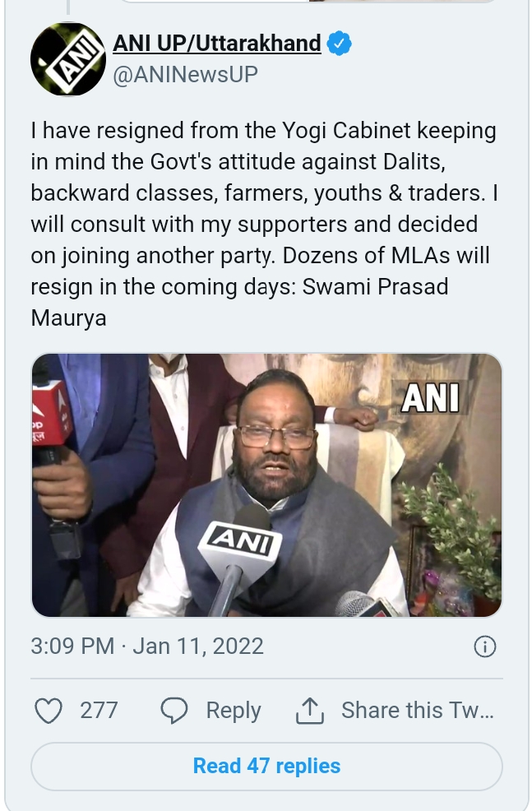This screenshot has width=532, height=811.
Task: Open the tweet info circle icon
Action: [x=485, y=646]
